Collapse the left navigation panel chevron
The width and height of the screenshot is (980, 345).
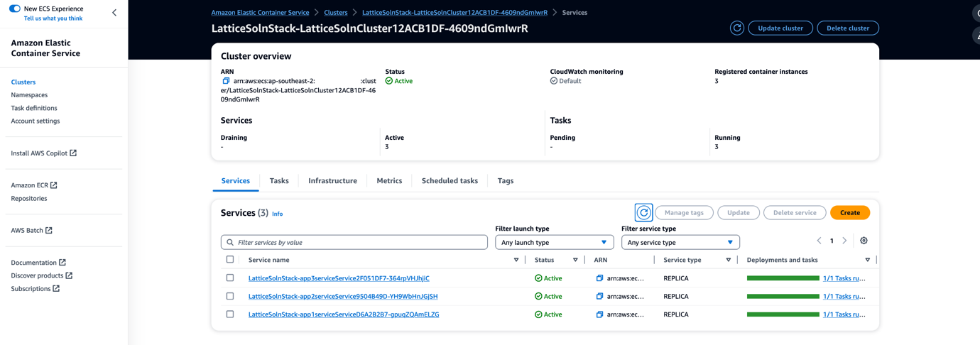114,13
